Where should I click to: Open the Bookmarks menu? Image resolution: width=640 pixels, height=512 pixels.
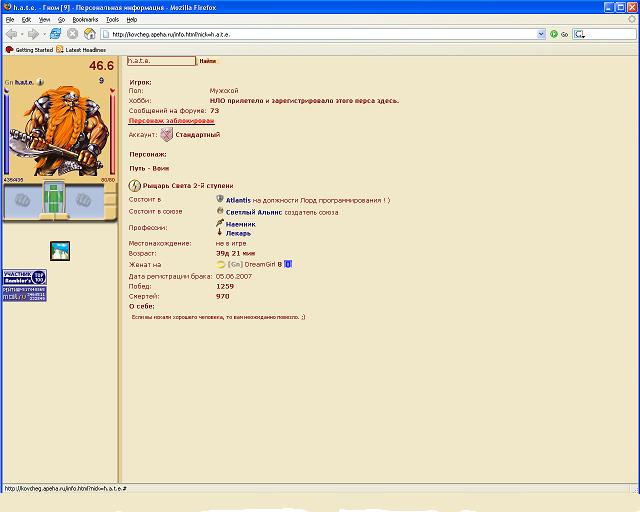click(85, 19)
